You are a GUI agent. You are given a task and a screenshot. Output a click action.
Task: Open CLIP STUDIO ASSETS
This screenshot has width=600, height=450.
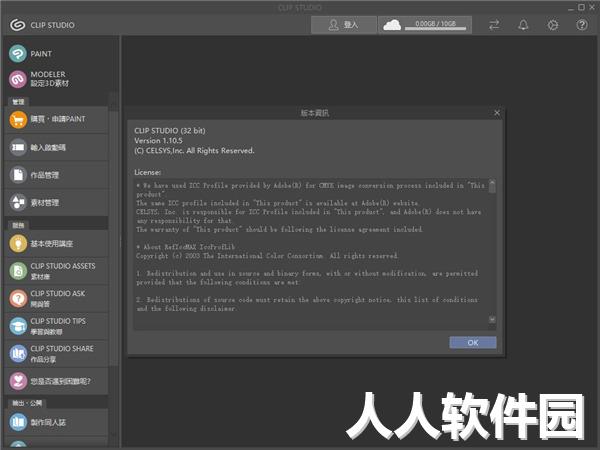pyautogui.click(x=57, y=271)
